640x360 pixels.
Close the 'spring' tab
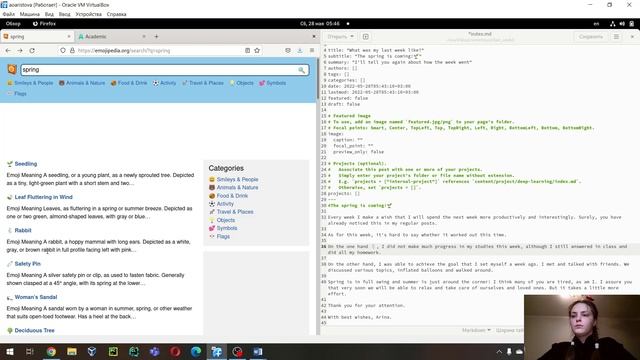pyautogui.click(x=69, y=36)
